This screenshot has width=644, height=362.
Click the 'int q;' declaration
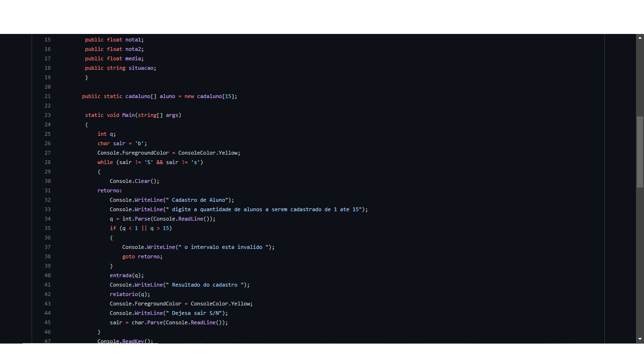[107, 134]
